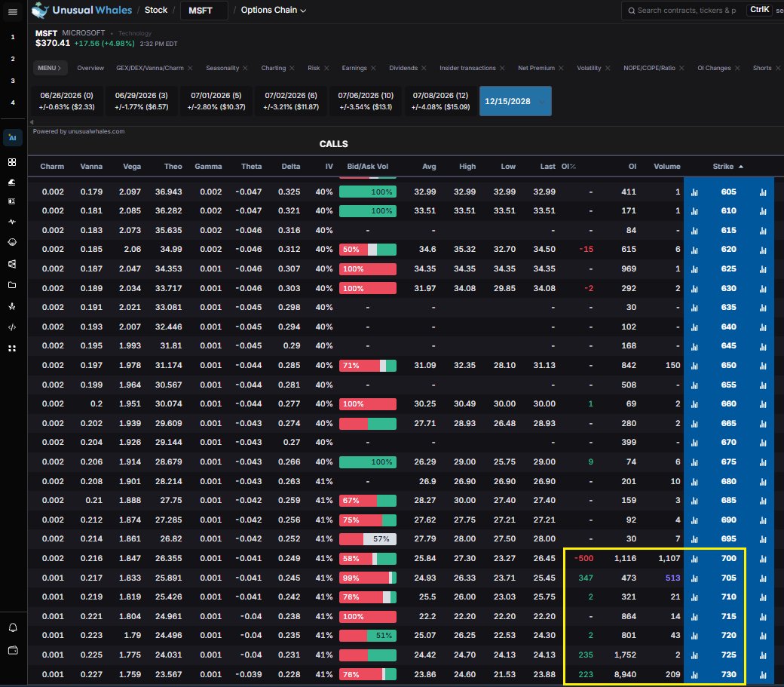Click the Stock breadcrumb link

156,10
